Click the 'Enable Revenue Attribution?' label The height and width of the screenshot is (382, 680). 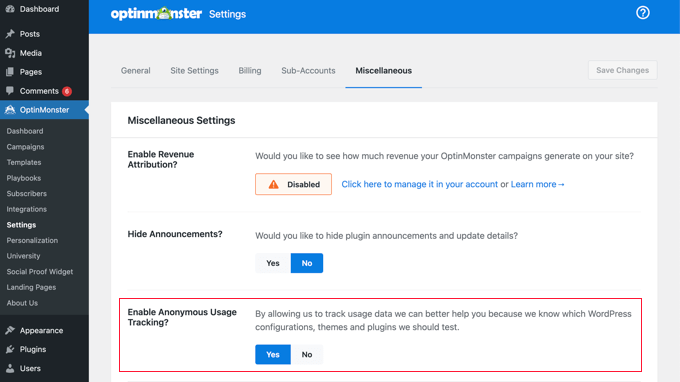161,159
